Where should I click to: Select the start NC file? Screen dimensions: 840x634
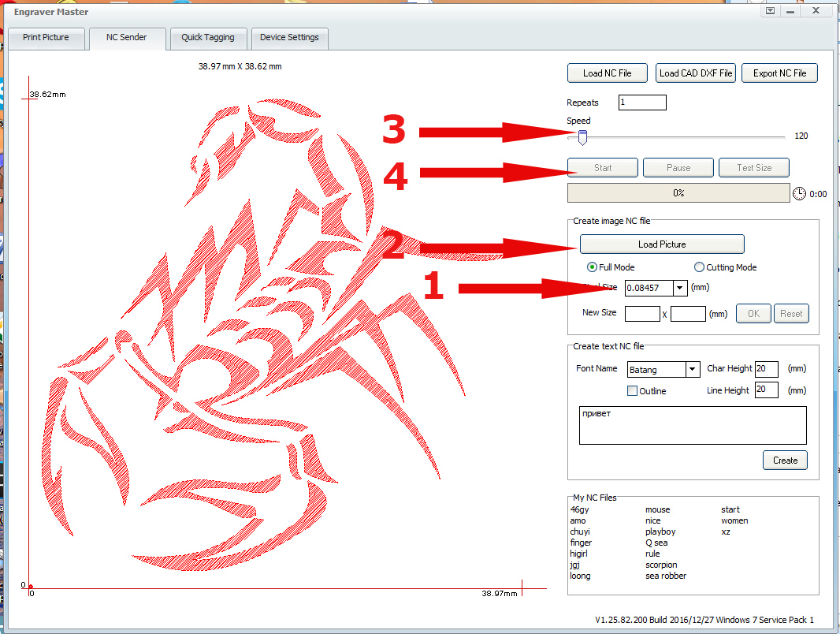click(x=730, y=509)
